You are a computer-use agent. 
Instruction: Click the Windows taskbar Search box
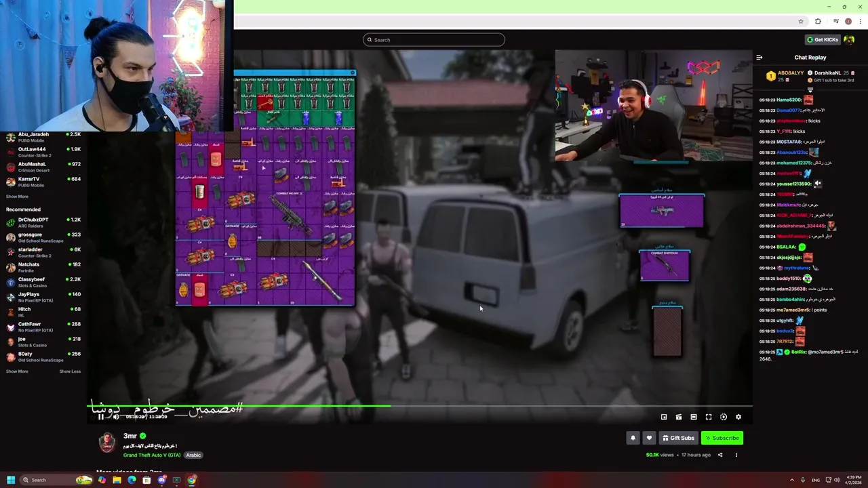click(x=57, y=480)
